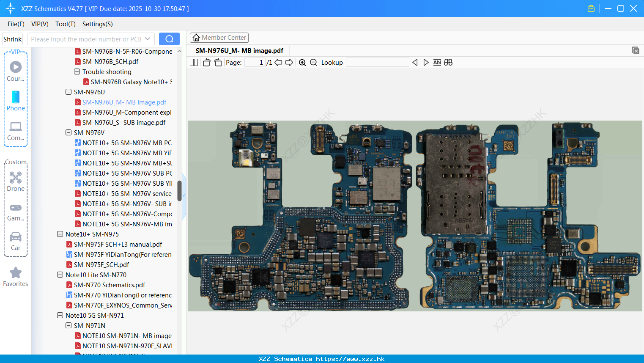The height and width of the screenshot is (363, 644).
Task: Open SM-N975F SCH+L3 manual.pdf
Action: (x=114, y=244)
